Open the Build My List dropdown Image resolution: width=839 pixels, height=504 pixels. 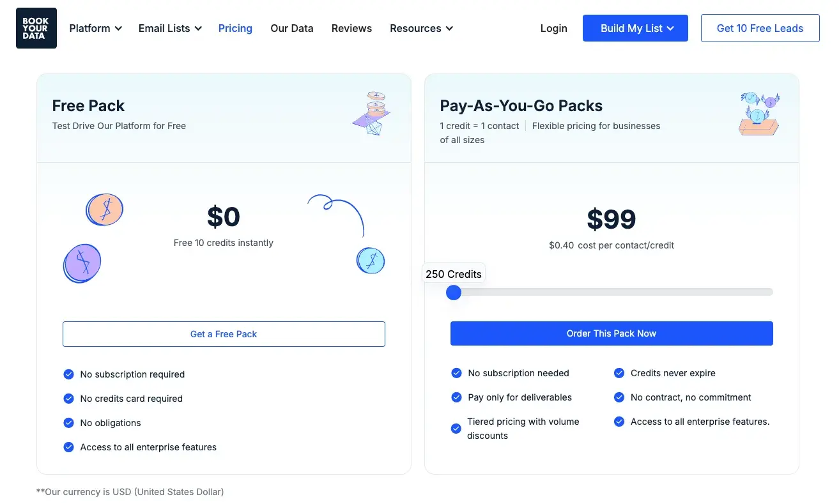tap(635, 28)
